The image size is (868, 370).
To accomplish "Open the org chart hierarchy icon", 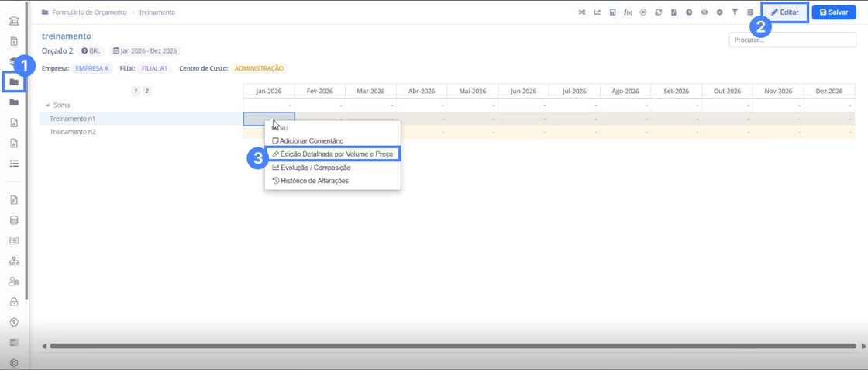I will [14, 261].
